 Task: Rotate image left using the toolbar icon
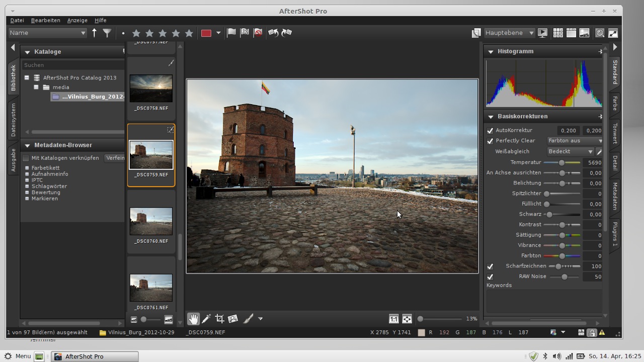click(x=273, y=33)
